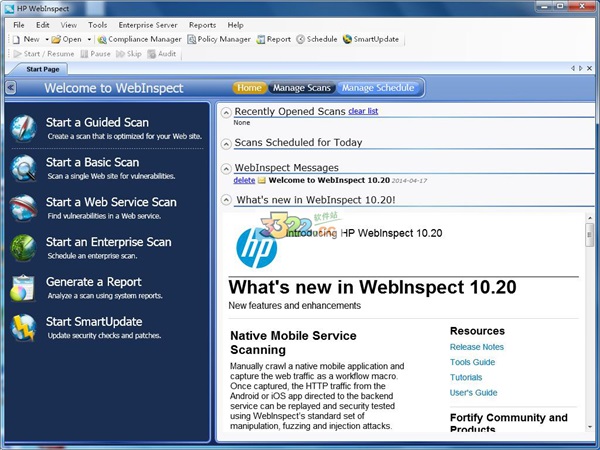The height and width of the screenshot is (450, 600).
Task: Click the Pause scan button
Action: coord(95,54)
